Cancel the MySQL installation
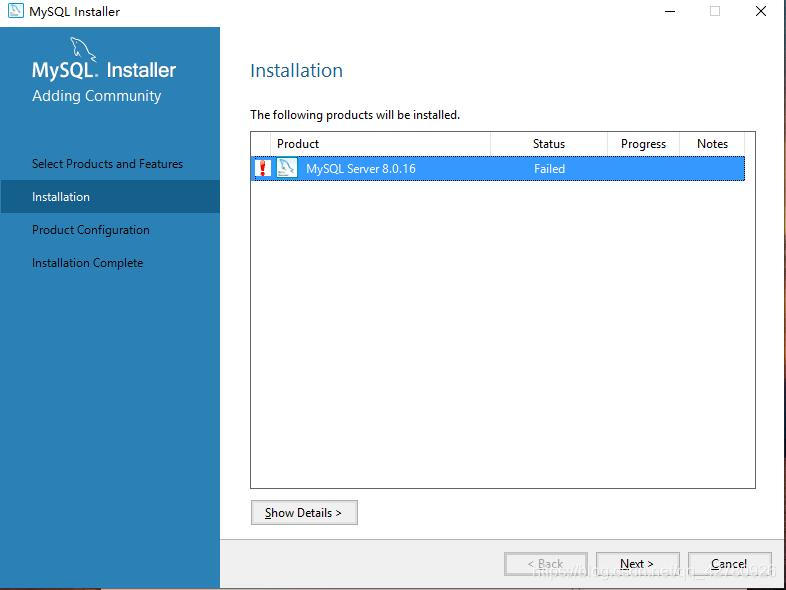 click(729, 564)
